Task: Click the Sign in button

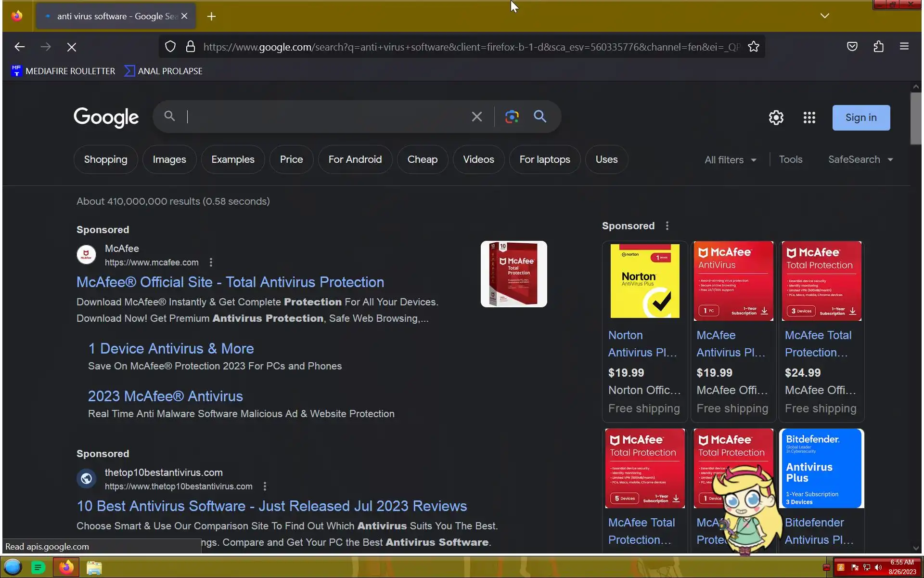Action: coord(860,118)
